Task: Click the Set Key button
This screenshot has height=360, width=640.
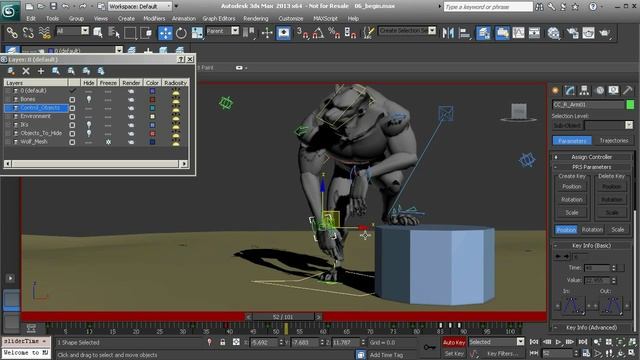Action: click(x=454, y=353)
